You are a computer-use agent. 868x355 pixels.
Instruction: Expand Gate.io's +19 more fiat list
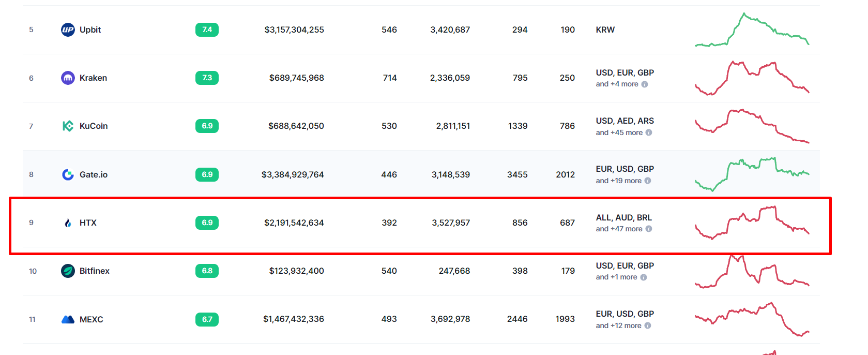[618, 181]
